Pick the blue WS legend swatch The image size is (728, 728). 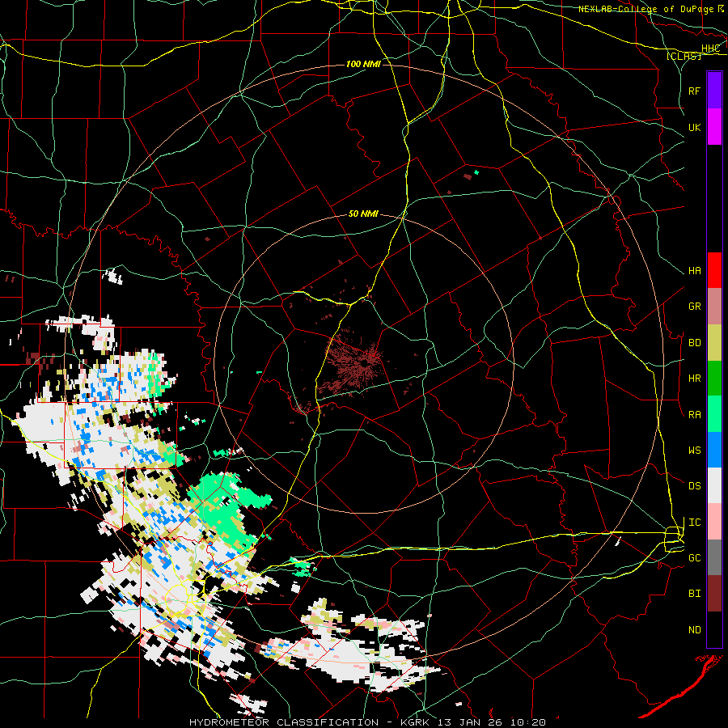tap(714, 450)
